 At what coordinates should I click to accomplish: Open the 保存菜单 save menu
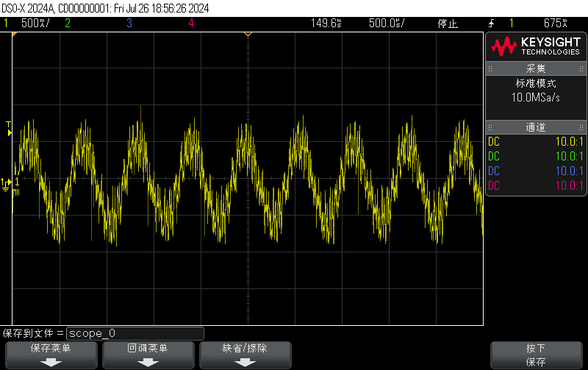[51, 355]
